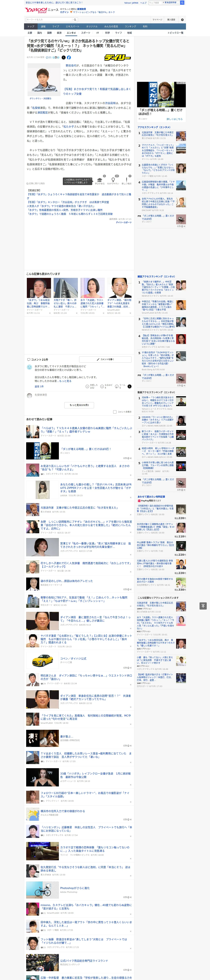Screen dimensions: 210x980
Task: Open article 元放送作家 文春が報じた中居正広氏
Action: tap(79, 507)
